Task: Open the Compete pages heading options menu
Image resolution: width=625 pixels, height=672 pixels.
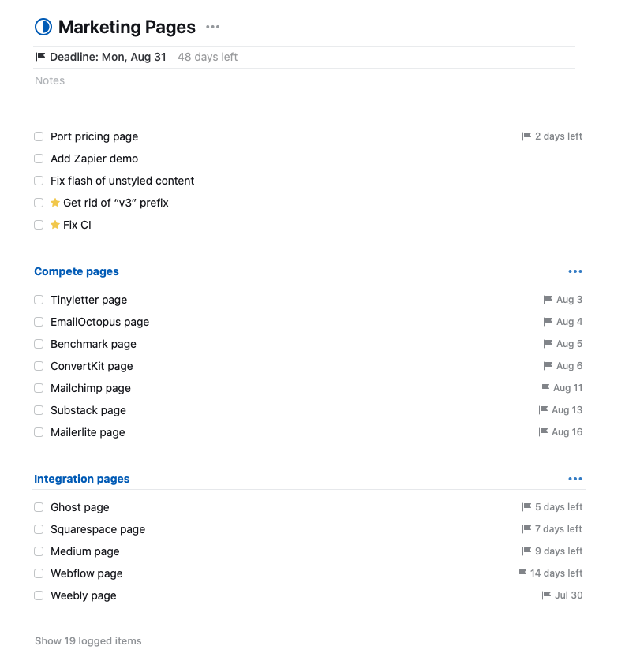Action: (575, 271)
